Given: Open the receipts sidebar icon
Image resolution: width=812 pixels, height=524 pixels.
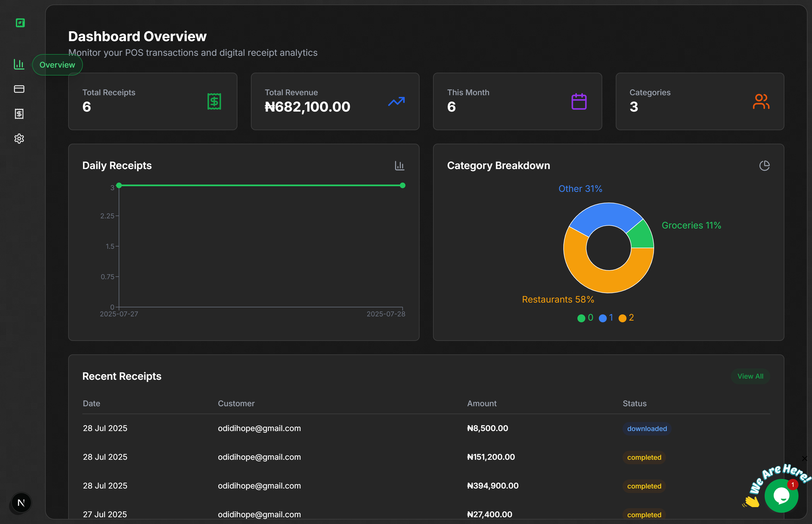Looking at the screenshot, I should click(19, 114).
